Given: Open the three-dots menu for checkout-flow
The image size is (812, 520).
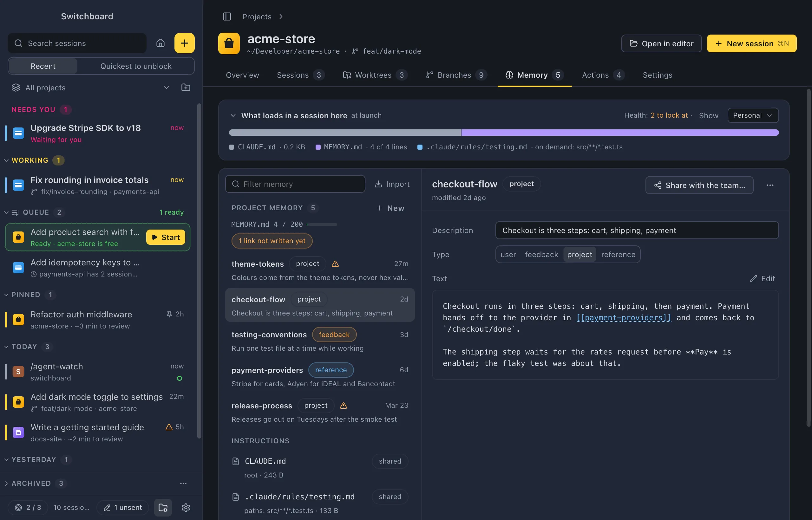Looking at the screenshot, I should (x=770, y=185).
